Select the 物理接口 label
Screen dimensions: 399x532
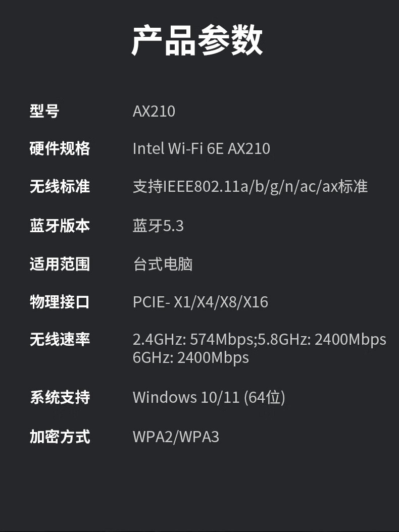pos(60,302)
